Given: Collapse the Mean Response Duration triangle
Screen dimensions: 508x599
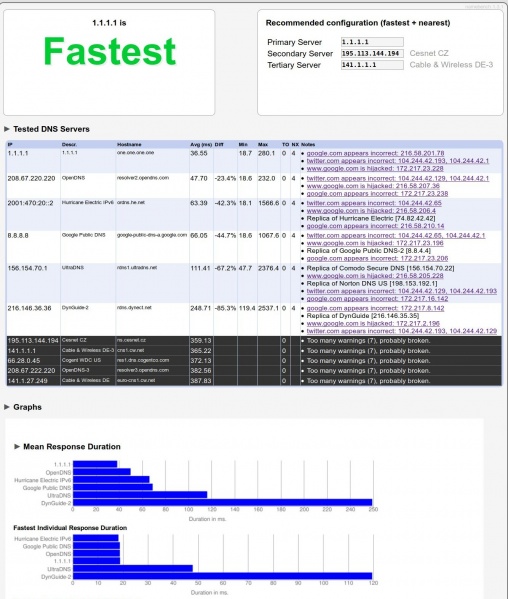Looking at the screenshot, I should pos(17,446).
